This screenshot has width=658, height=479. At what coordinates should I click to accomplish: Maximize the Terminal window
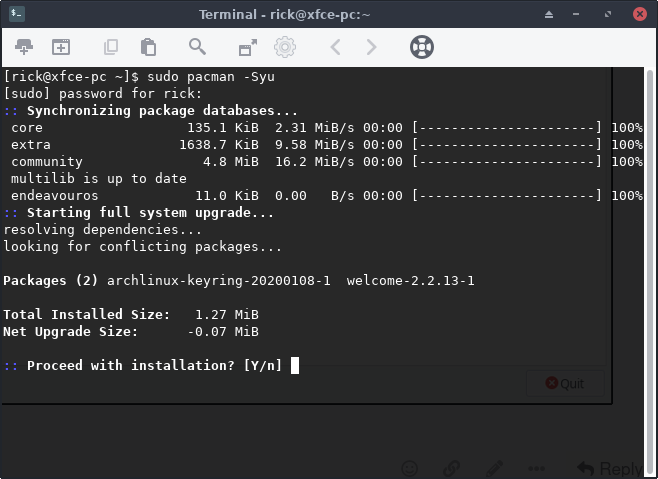608,14
